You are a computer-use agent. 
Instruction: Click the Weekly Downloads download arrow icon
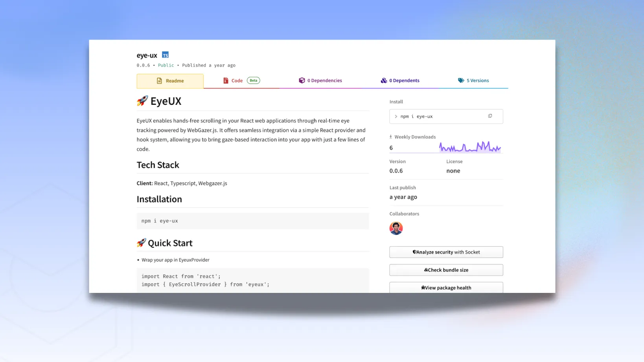(391, 137)
